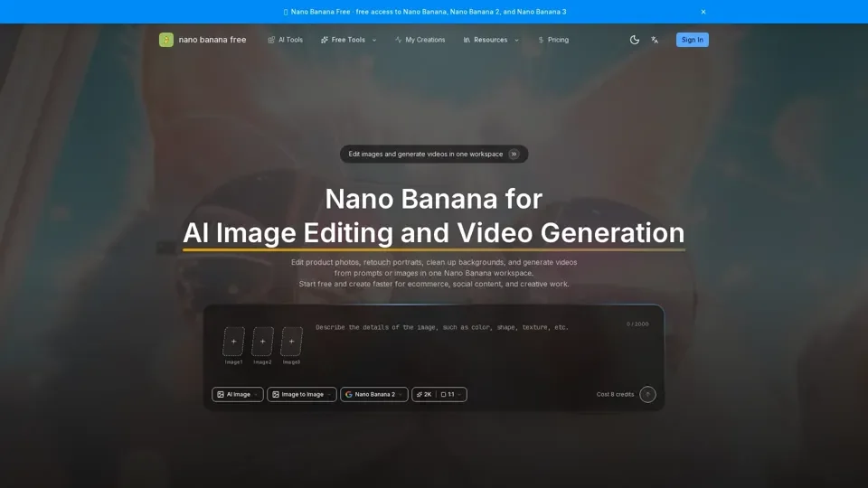The image size is (868, 488).
Task: Open the Image to Image mode dropdown
Action: point(302,395)
